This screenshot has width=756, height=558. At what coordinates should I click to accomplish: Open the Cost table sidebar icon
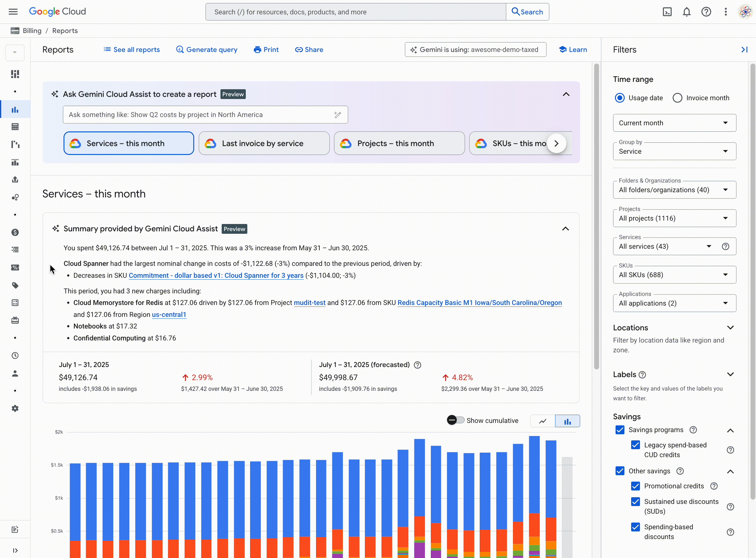pyautogui.click(x=15, y=127)
